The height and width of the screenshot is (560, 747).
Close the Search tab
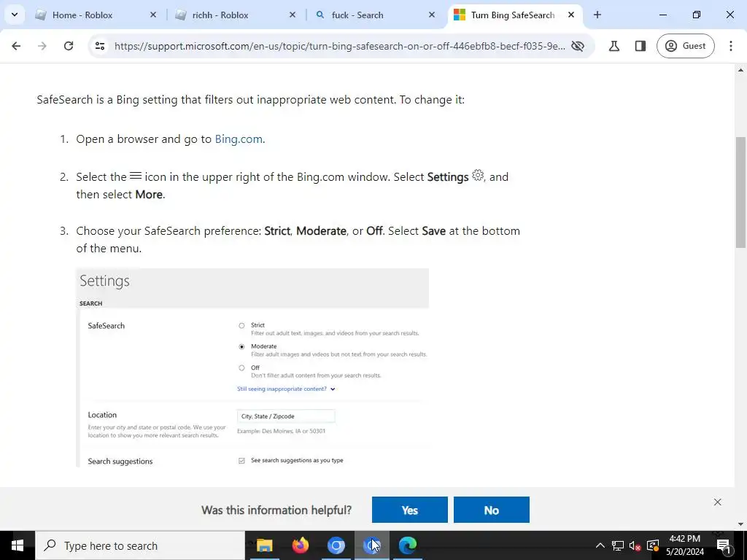click(x=432, y=15)
